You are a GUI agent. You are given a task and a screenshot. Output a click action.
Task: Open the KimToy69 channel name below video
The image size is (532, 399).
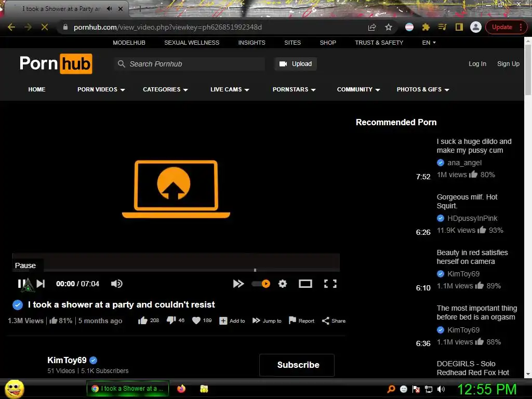(67, 360)
